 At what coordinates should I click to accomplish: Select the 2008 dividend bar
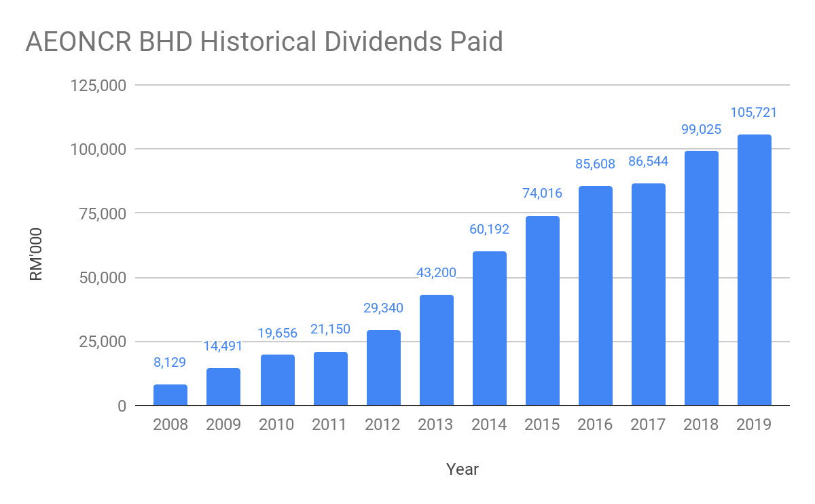pos(170,395)
